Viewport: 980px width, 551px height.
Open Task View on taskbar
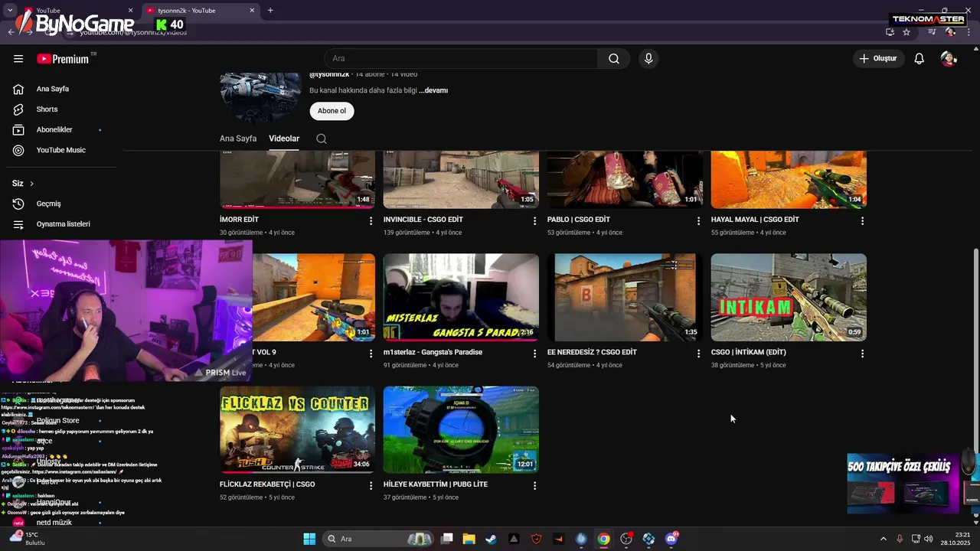click(x=447, y=539)
